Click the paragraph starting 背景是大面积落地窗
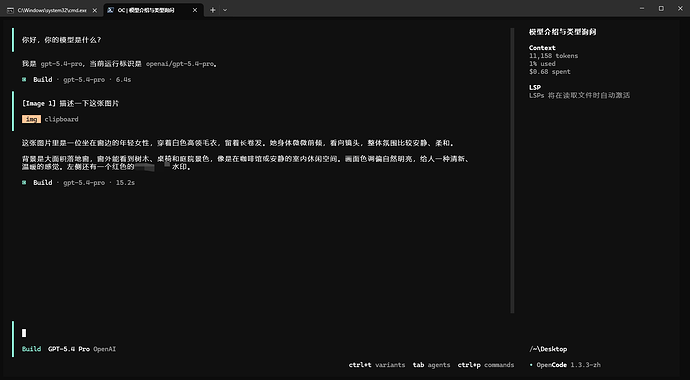The width and height of the screenshot is (690, 380). pos(246,163)
